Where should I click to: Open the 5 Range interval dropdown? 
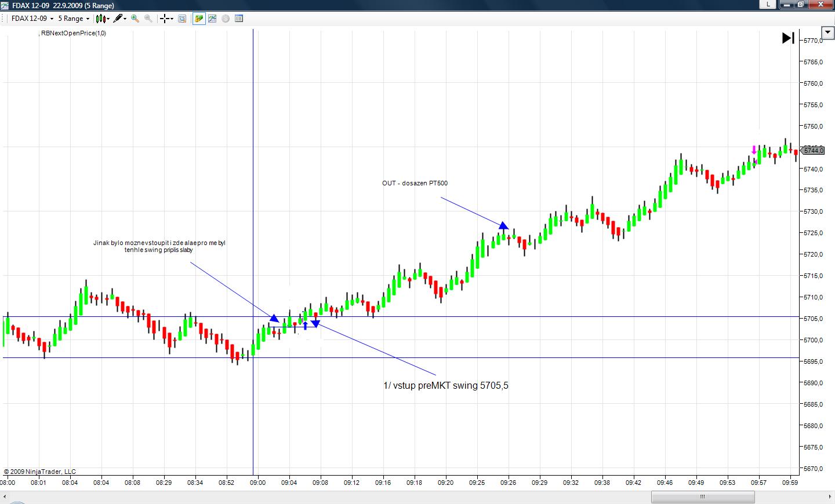[74, 19]
